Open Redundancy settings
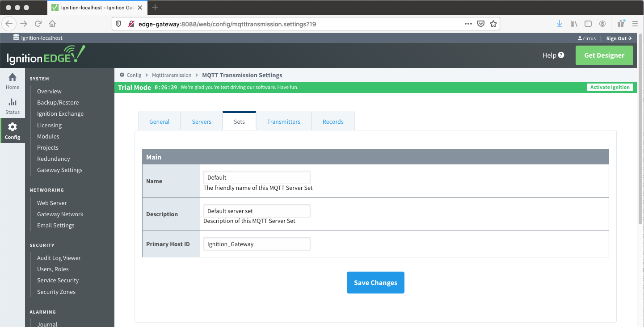This screenshot has height=327, width=644. pos(54,159)
